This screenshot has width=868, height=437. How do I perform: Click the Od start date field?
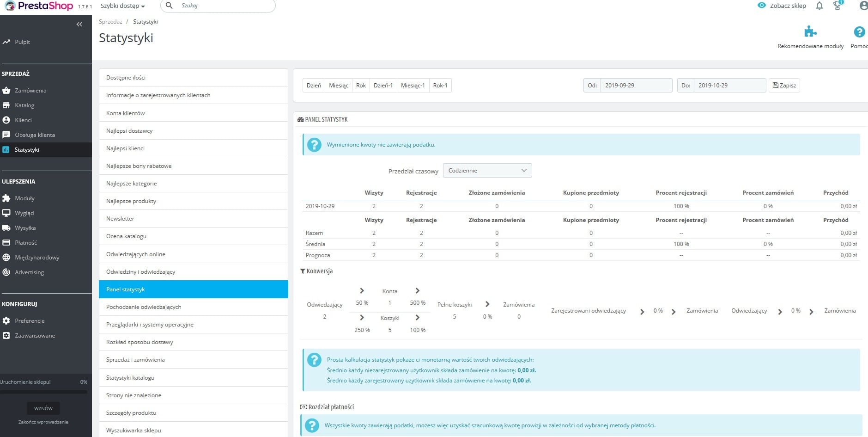(636, 86)
